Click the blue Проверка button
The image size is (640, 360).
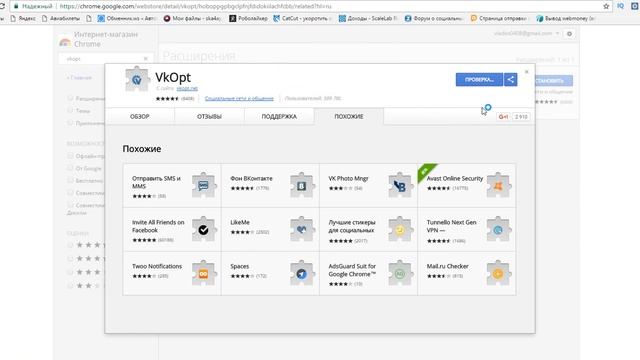pyautogui.click(x=479, y=80)
